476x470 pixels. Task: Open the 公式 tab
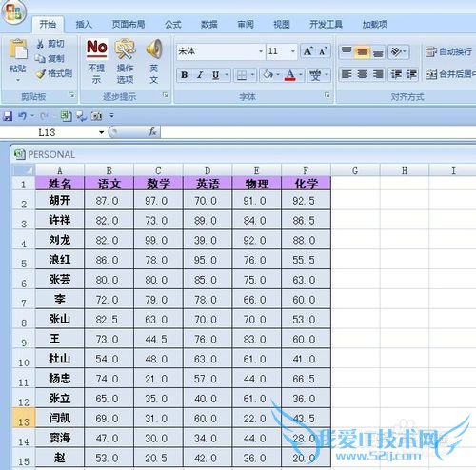point(173,25)
